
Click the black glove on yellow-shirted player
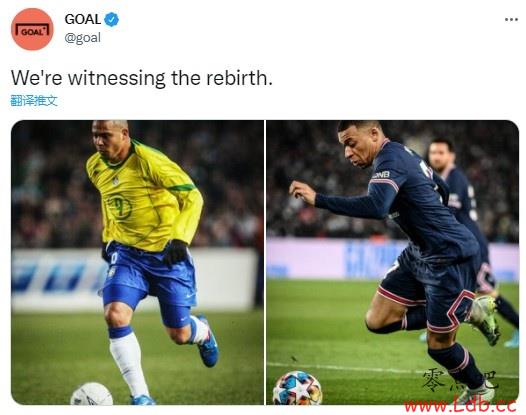pos(175,252)
